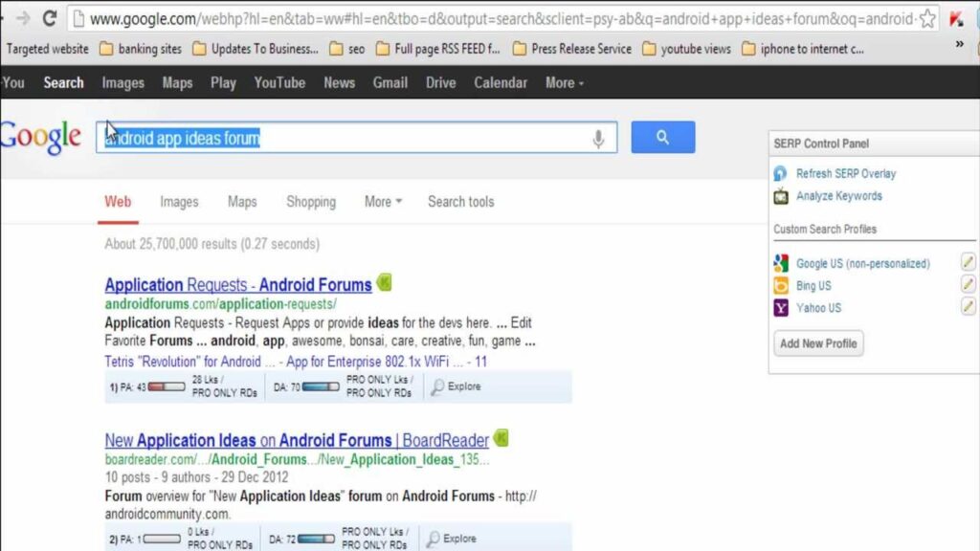Open Calendar from the top bar
This screenshot has width=980, height=551.
coord(501,83)
